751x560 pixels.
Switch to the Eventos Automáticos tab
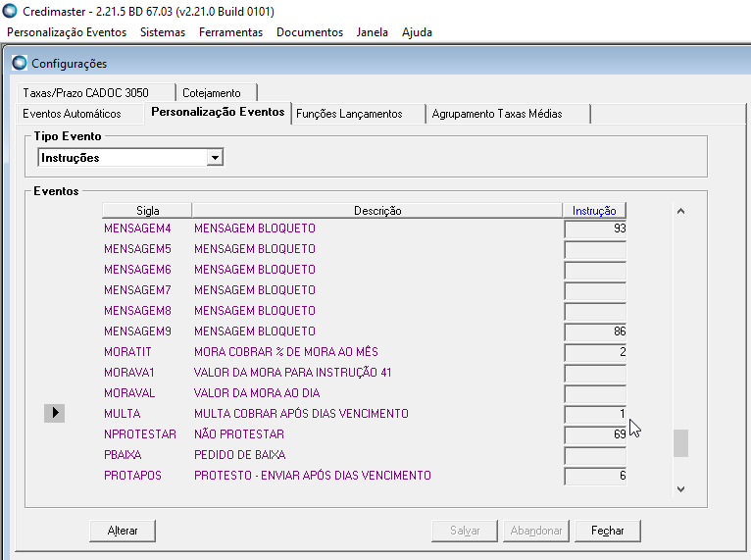pos(80,114)
